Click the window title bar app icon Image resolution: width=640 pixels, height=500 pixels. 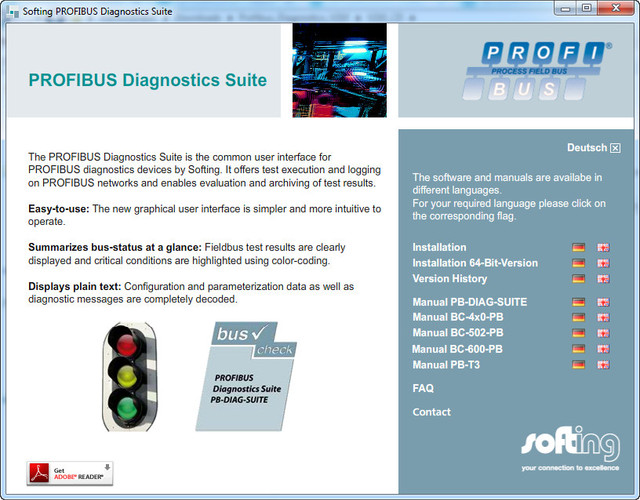click(12, 12)
